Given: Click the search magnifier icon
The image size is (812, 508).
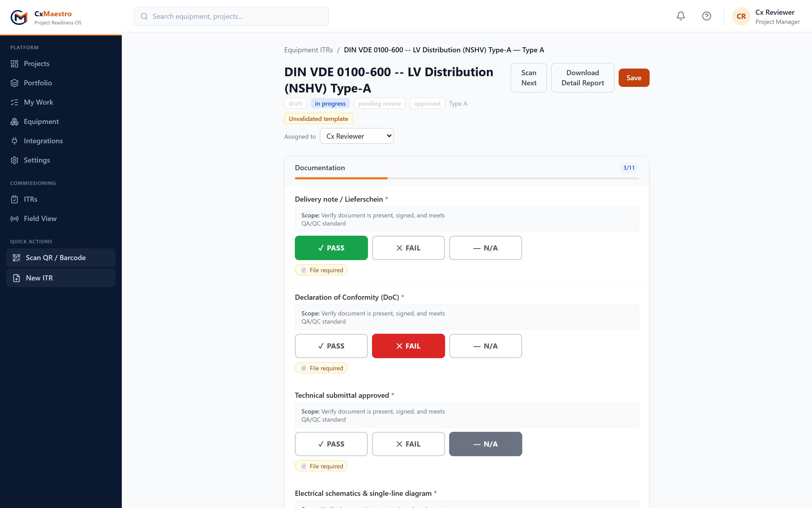Looking at the screenshot, I should click(144, 17).
